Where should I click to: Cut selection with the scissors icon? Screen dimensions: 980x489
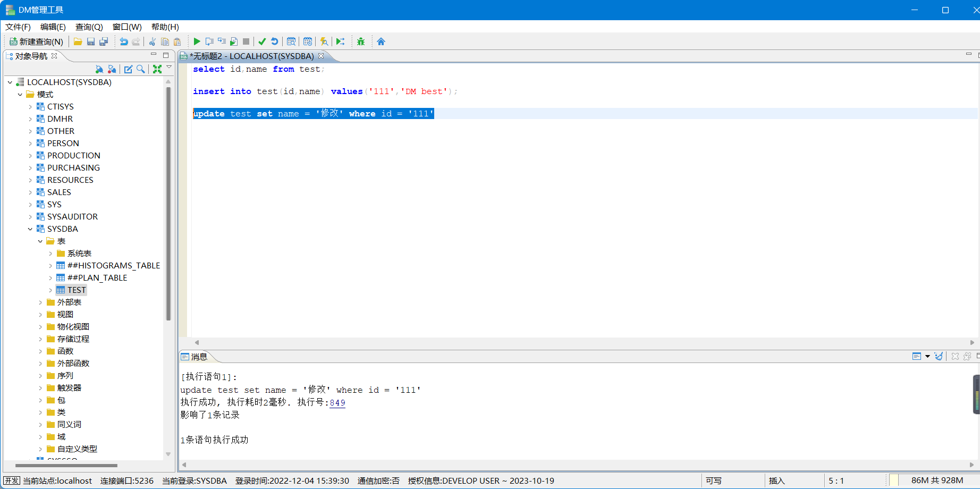[152, 41]
